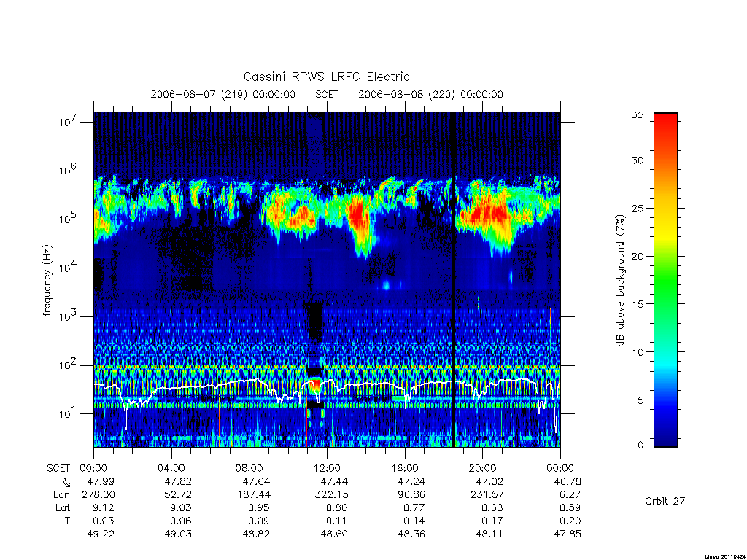
Task: Click the '35' colorbar tick label
Action: [x=638, y=114]
